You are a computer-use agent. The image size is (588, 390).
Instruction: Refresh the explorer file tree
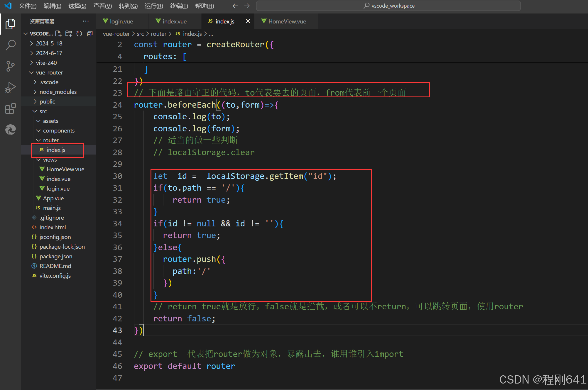pyautogui.click(x=79, y=34)
